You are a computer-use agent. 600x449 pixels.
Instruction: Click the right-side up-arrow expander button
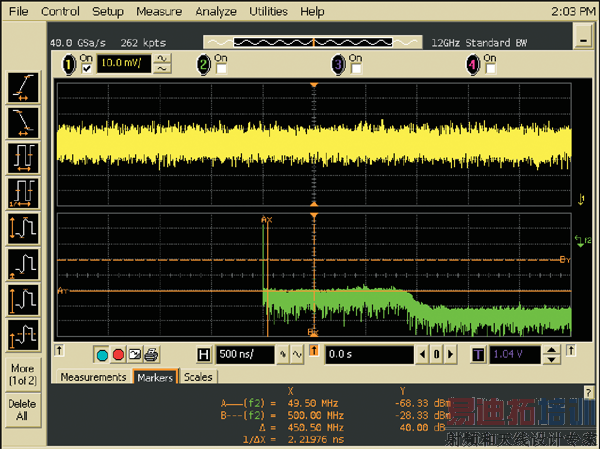pos(571,350)
